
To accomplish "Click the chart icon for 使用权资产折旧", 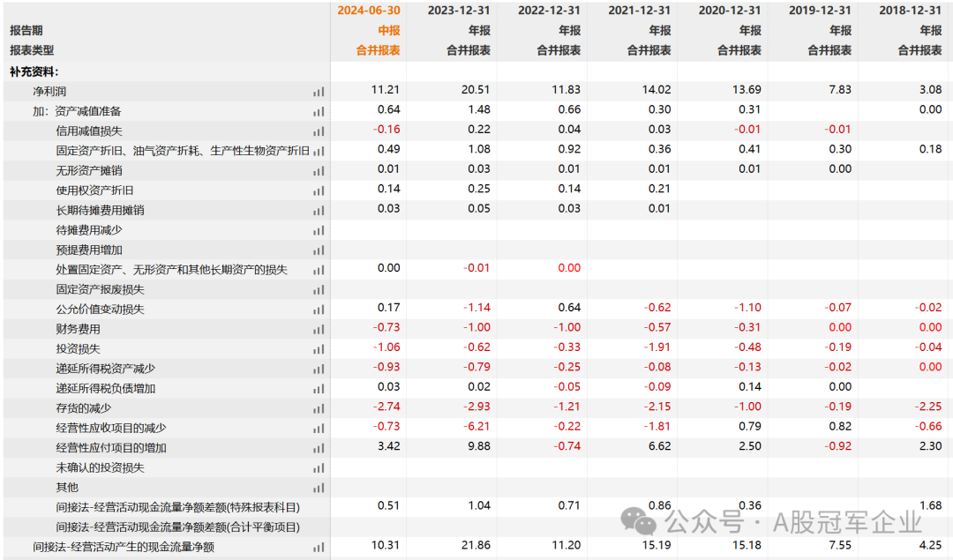I will (x=319, y=191).
